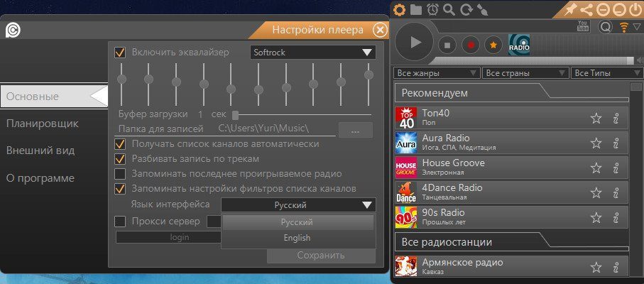
Task: Click the proxy login input field
Action: (168, 237)
